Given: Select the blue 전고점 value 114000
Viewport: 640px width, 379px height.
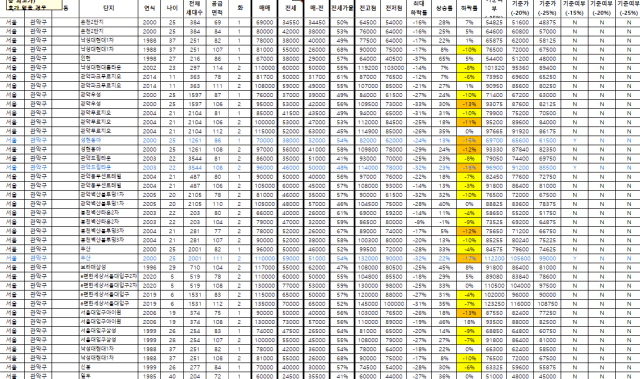Looking at the screenshot, I should (x=367, y=168).
